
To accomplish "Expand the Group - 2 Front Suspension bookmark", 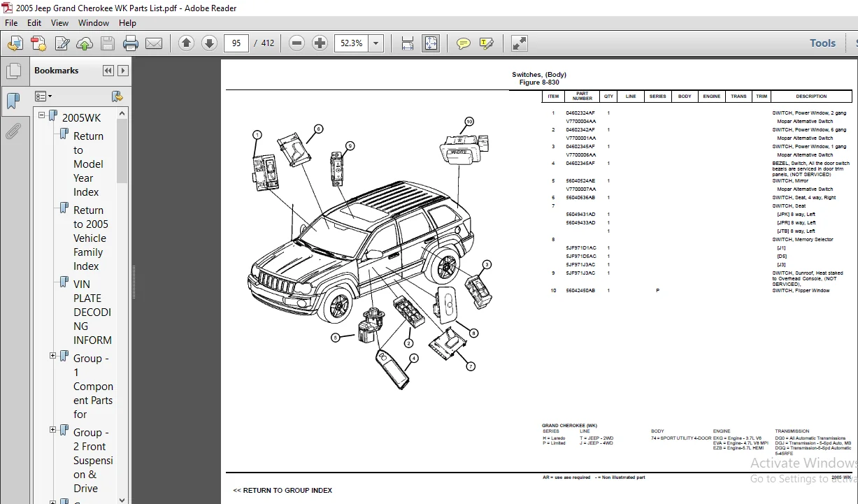I will coord(53,430).
